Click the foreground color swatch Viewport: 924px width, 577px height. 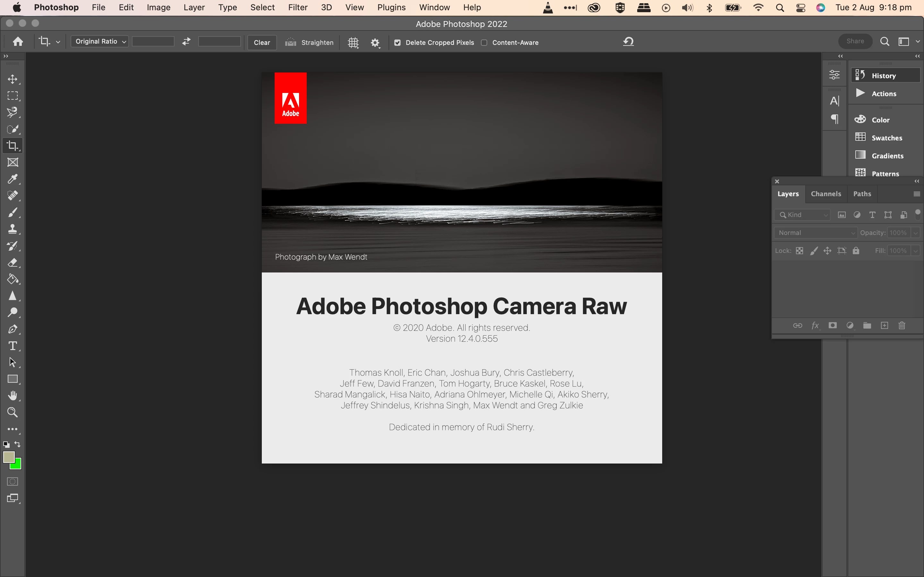8,457
